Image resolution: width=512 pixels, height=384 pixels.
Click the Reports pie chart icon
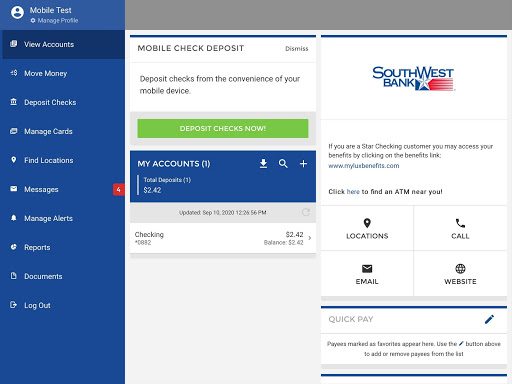tap(14, 247)
